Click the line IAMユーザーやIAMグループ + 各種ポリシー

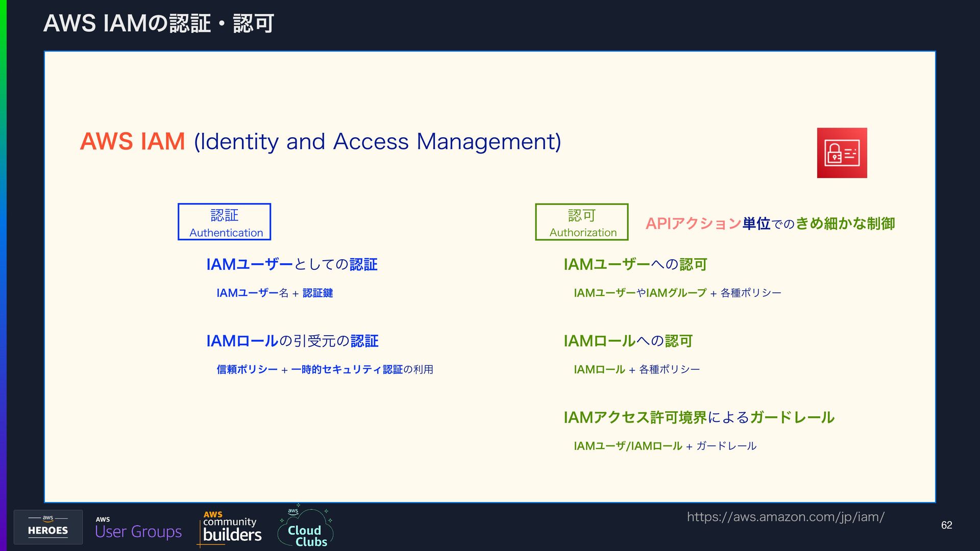pos(677,293)
